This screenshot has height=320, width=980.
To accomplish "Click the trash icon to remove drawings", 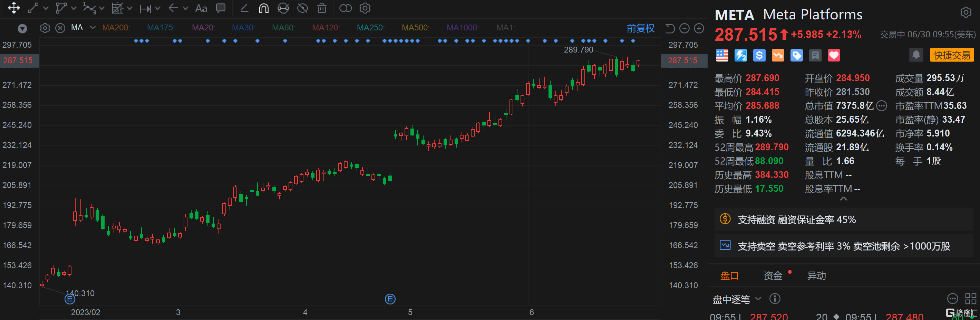I will (321, 8).
